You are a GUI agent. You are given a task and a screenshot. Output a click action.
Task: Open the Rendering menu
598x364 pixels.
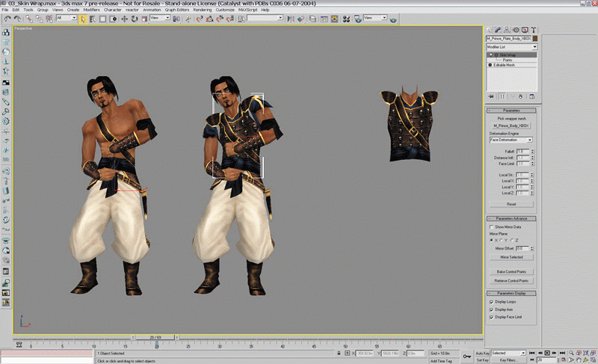[x=203, y=10]
